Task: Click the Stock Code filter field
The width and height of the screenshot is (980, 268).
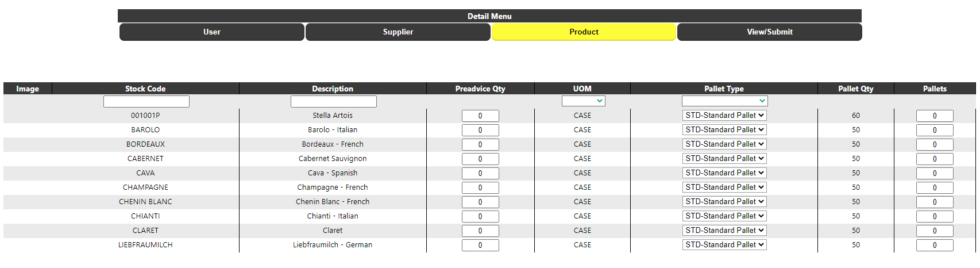Action: click(146, 101)
